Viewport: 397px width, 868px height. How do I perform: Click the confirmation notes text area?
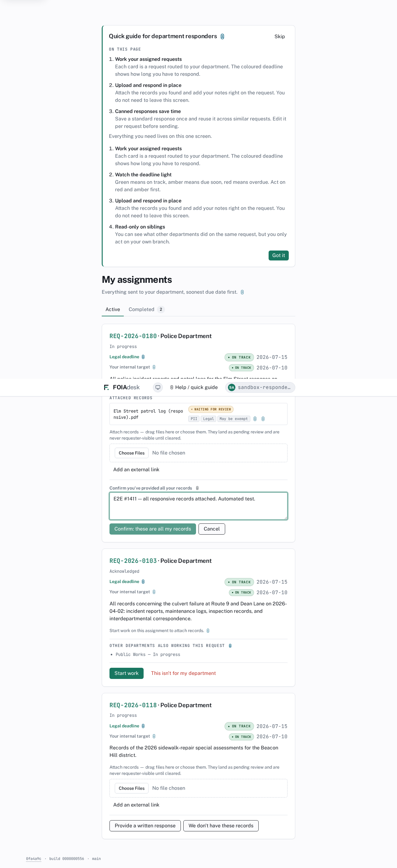[198, 506]
